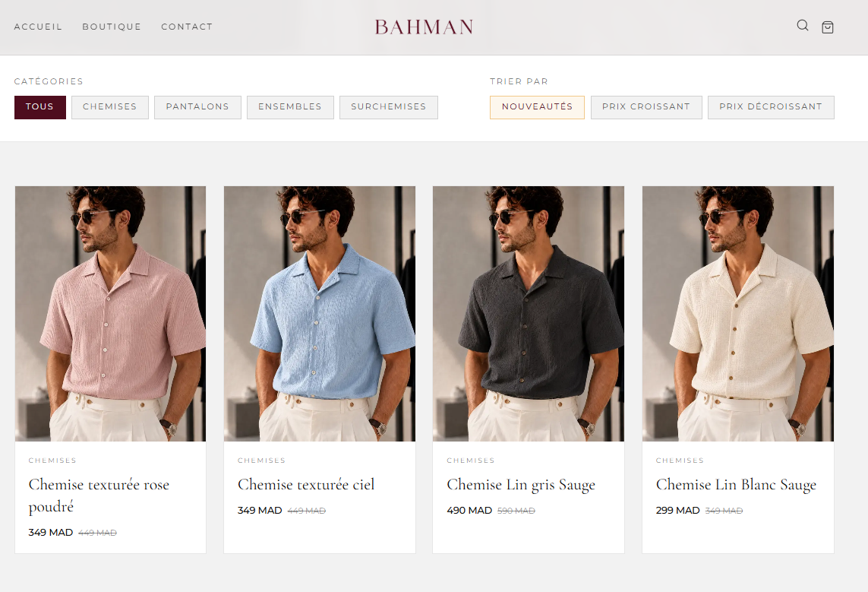Open 'Chemise texturée ciel' title

306,485
